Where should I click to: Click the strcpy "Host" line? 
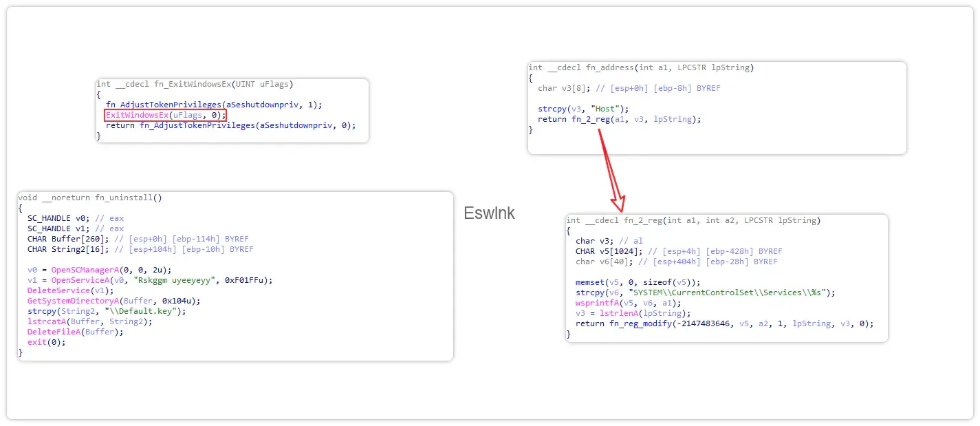583,109
